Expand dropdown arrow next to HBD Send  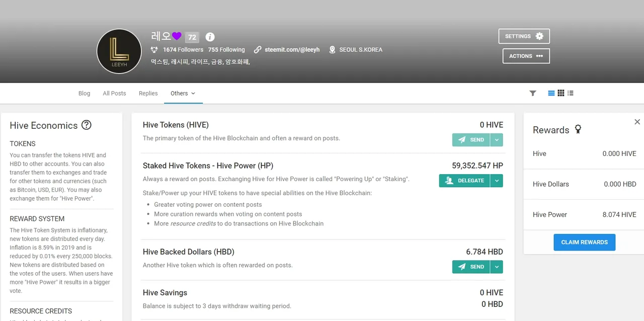point(497,267)
